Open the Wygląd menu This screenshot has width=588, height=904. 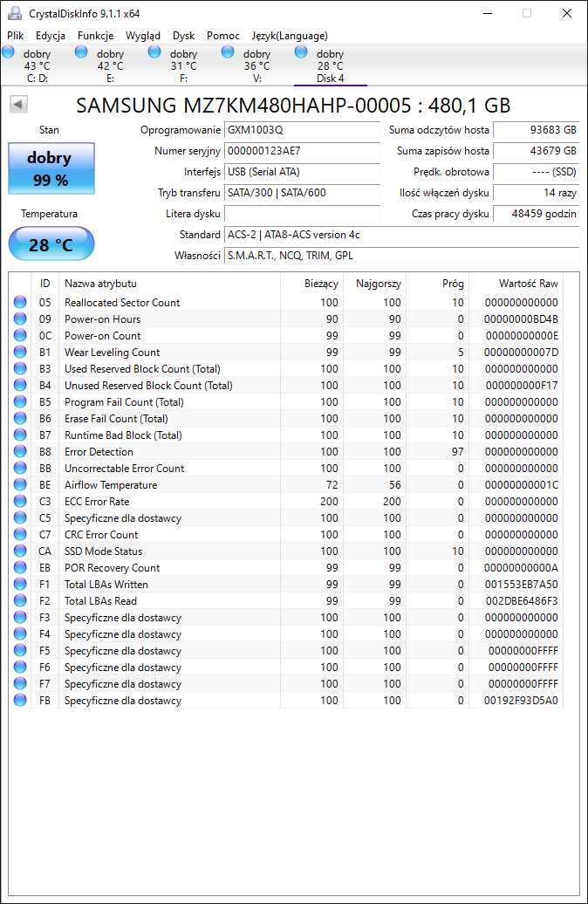(143, 36)
